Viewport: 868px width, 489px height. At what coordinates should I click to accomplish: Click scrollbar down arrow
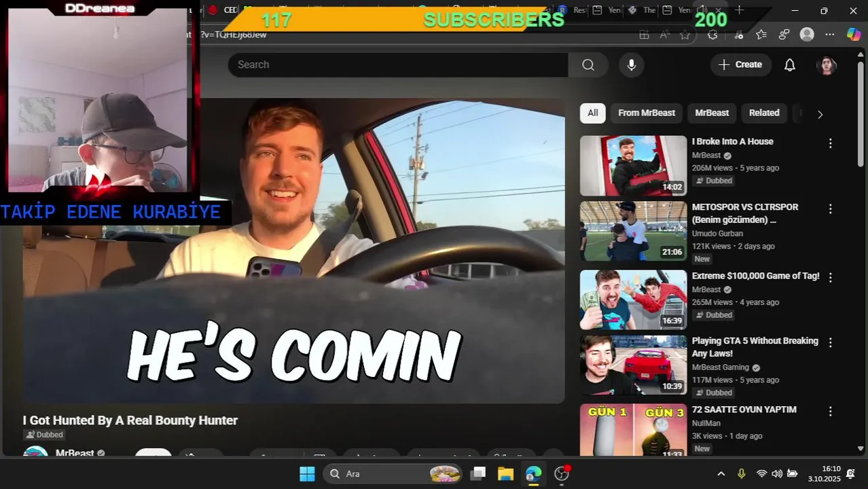click(x=861, y=449)
